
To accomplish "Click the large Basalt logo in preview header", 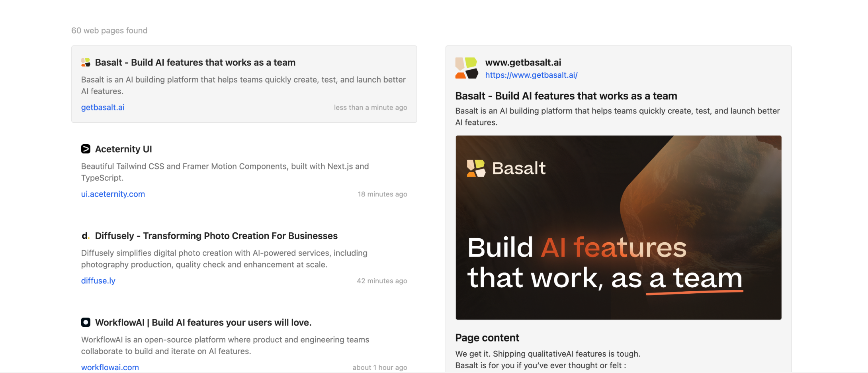I will [466, 68].
